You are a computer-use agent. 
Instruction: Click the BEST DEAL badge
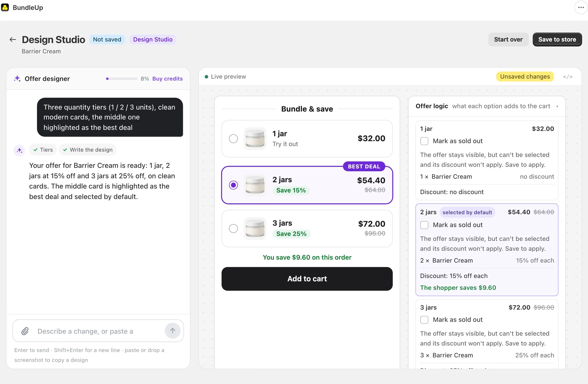pos(364,166)
